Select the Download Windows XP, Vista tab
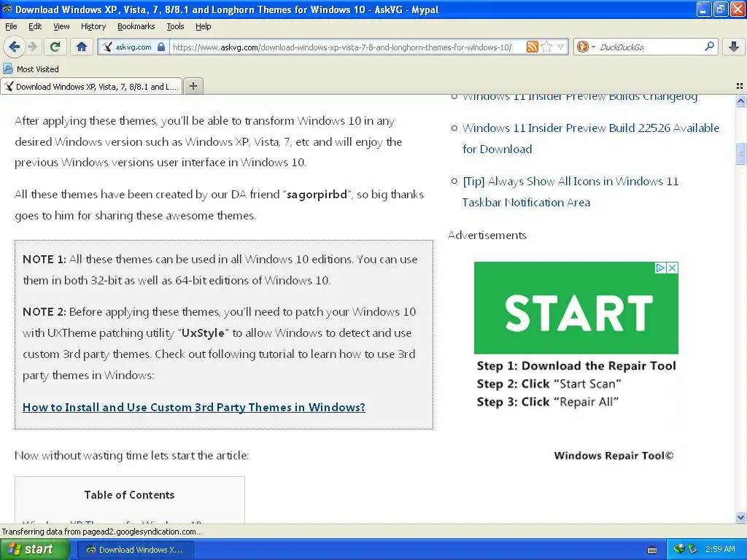Image resolution: width=747 pixels, height=560 pixels. pyautogui.click(x=91, y=86)
